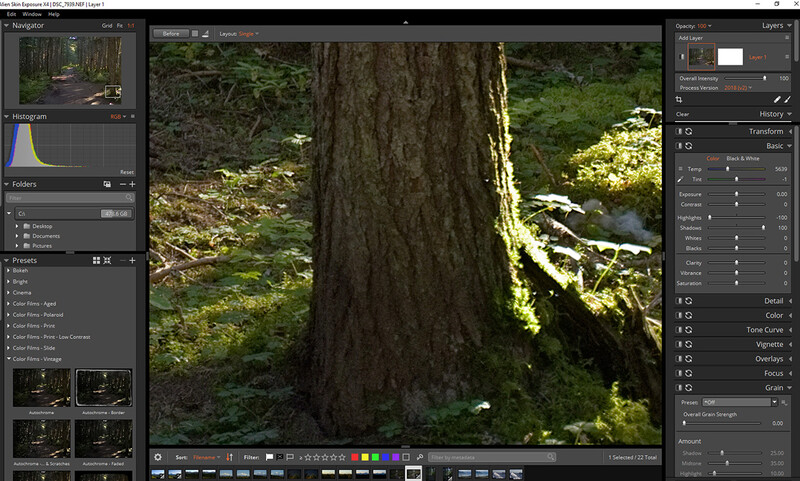
Task: Open the Window menu
Action: [x=32, y=14]
